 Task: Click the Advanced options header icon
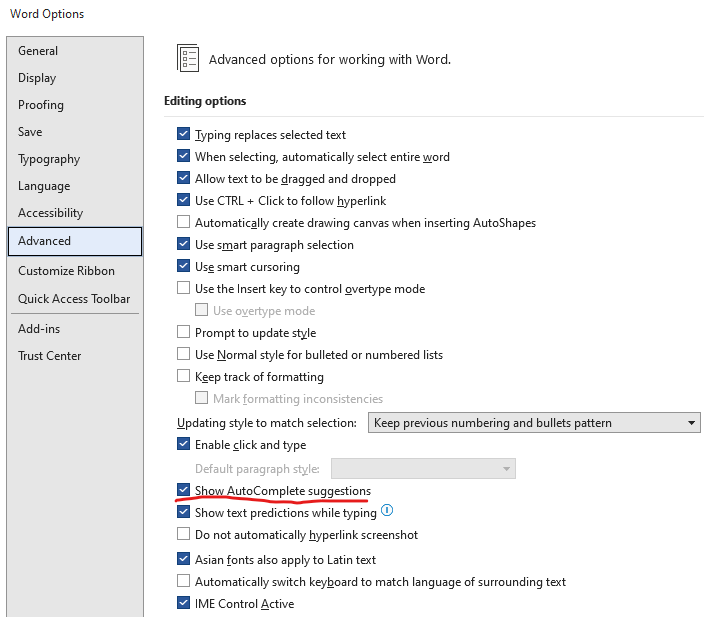188,58
